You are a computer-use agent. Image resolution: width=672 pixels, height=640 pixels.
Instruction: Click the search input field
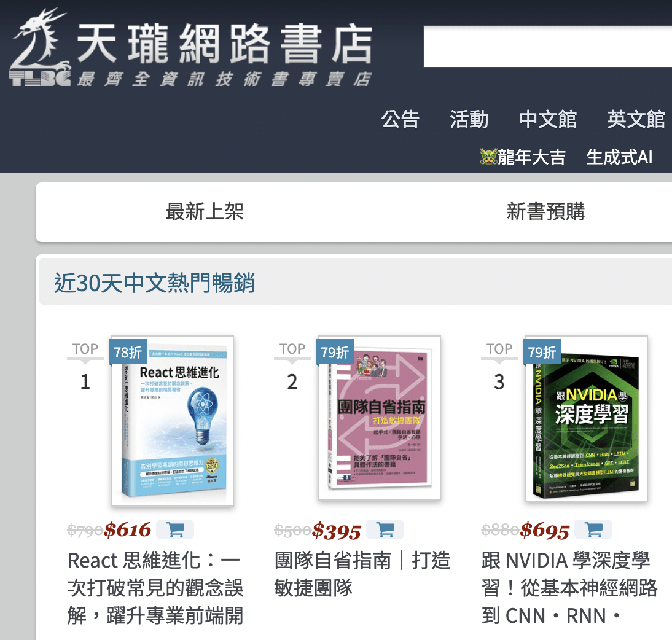click(548, 47)
